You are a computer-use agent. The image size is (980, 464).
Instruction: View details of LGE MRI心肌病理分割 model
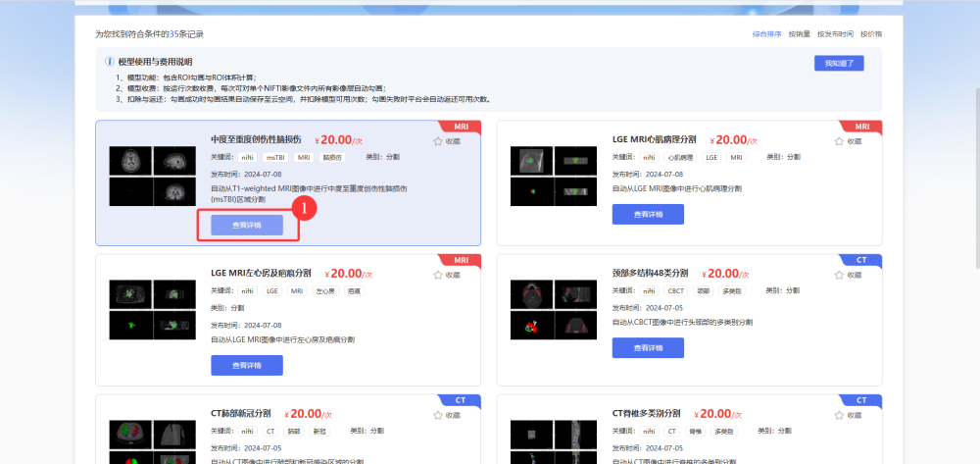click(648, 214)
